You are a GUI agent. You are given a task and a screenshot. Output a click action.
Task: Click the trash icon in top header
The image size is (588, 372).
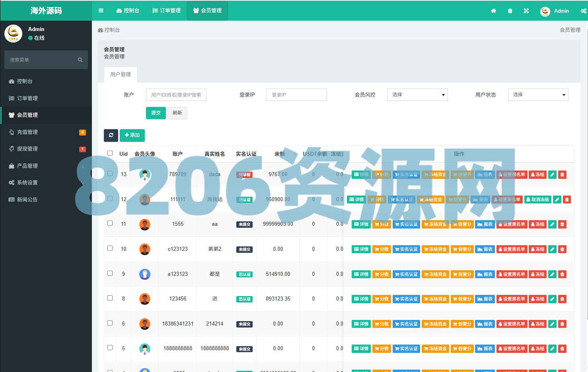(510, 11)
